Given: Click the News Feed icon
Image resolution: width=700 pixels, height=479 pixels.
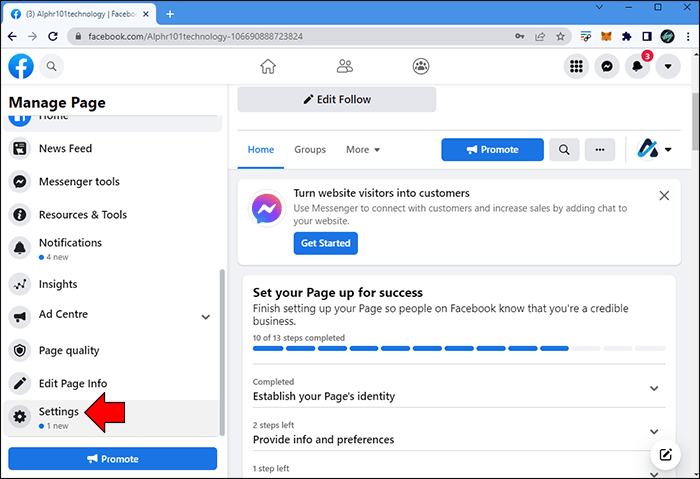Looking at the screenshot, I should pyautogui.click(x=20, y=149).
